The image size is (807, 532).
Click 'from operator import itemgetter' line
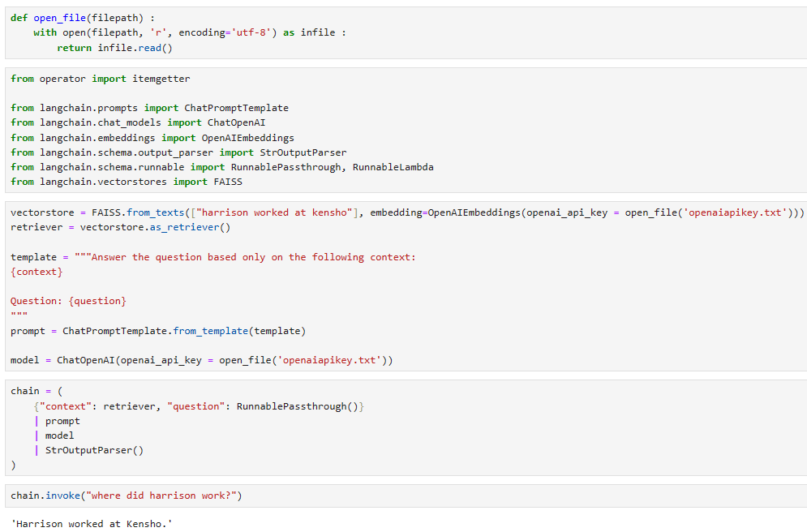[x=101, y=79]
